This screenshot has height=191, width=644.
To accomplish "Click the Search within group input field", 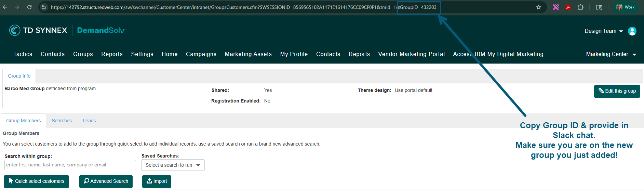I will coord(70,165).
